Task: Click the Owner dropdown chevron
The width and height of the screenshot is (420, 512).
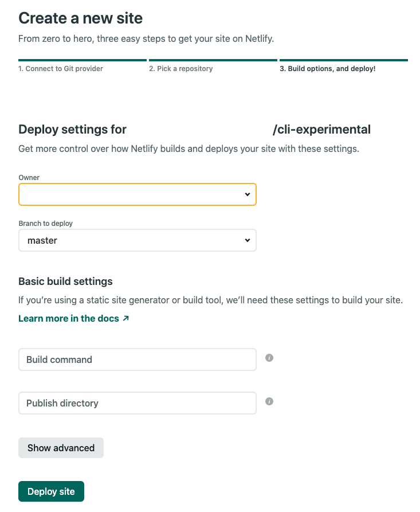Action: click(248, 194)
